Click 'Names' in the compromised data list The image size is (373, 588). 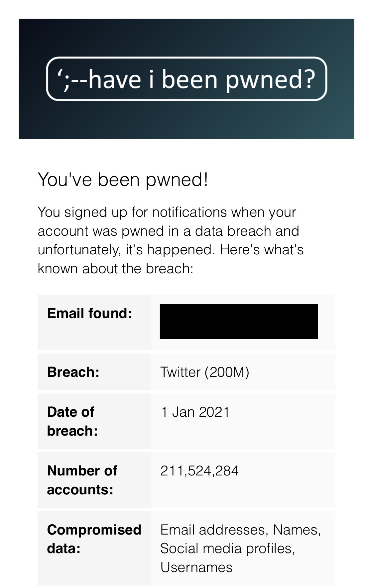pyautogui.click(x=296, y=530)
